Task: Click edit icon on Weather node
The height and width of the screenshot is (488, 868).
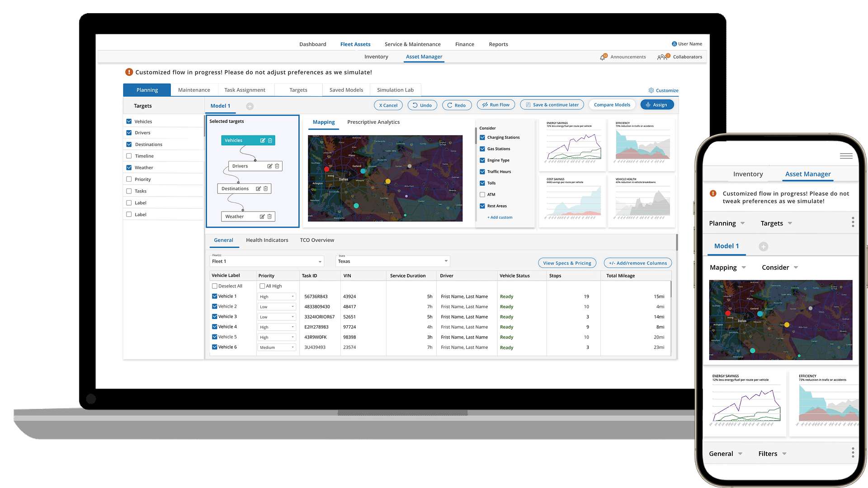Action: click(x=262, y=217)
